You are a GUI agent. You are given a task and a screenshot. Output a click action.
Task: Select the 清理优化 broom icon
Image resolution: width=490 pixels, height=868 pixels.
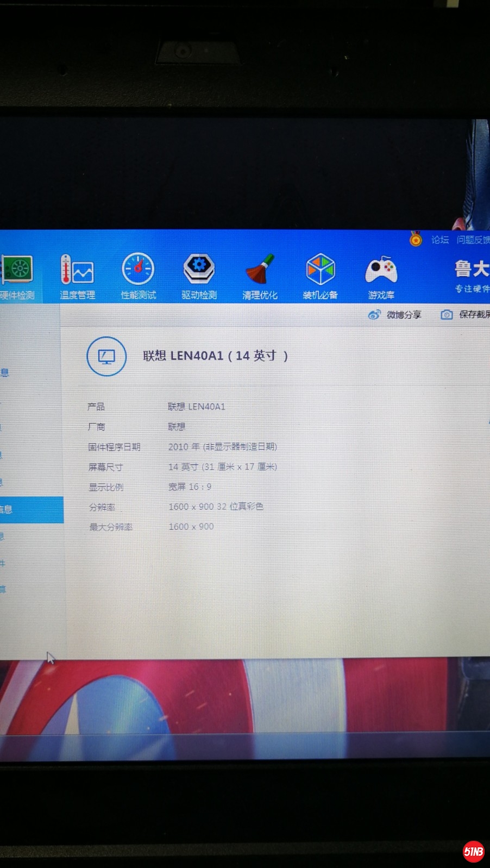[260, 270]
